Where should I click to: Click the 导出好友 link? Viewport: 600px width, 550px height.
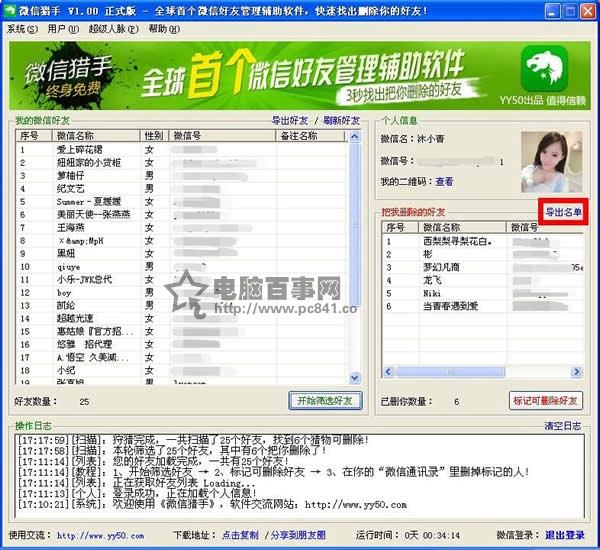point(290,121)
